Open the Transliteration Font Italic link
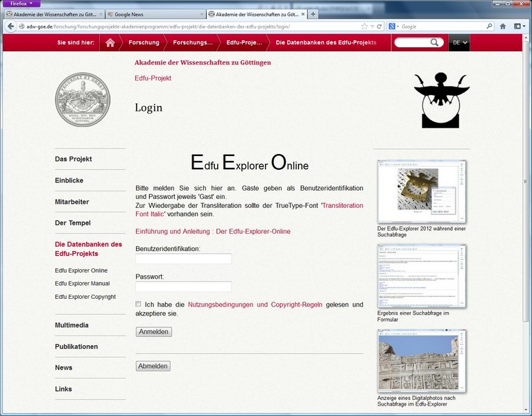 pos(249,210)
